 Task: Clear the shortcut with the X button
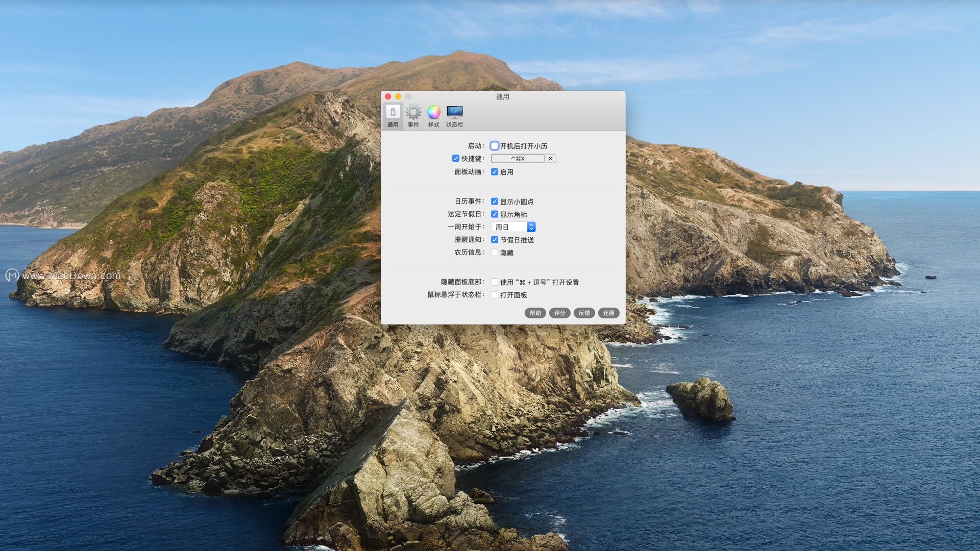click(x=550, y=159)
